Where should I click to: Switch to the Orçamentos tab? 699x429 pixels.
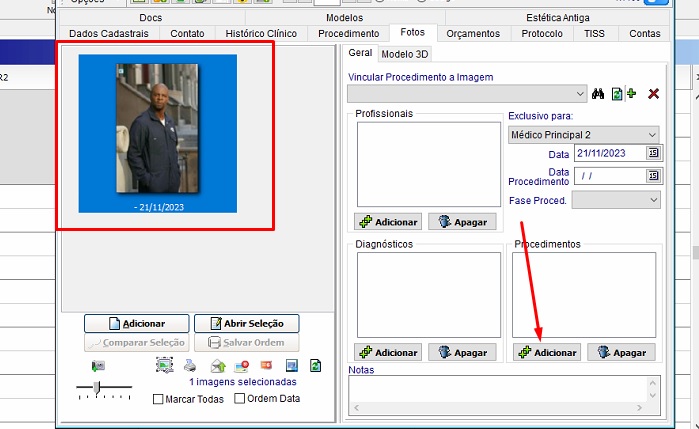click(473, 33)
